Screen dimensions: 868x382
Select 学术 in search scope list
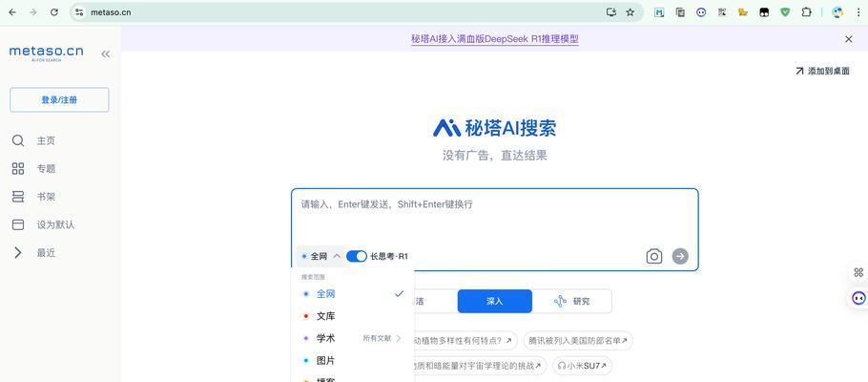[x=326, y=338]
